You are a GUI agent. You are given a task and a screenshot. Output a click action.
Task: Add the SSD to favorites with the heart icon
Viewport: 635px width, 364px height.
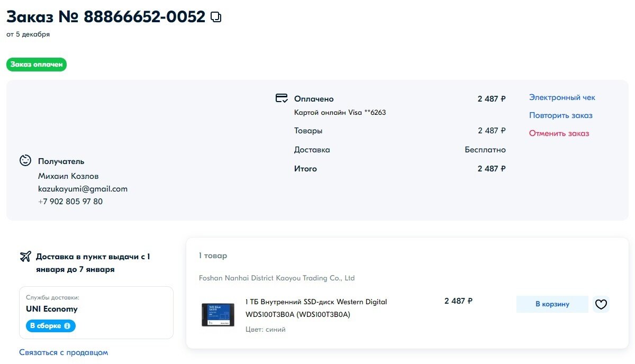coord(601,304)
